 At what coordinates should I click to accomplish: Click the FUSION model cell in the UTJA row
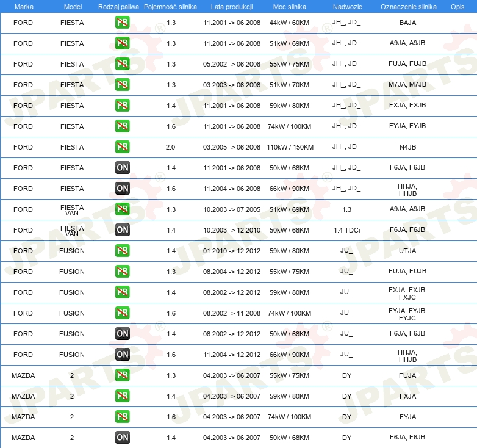(x=72, y=251)
